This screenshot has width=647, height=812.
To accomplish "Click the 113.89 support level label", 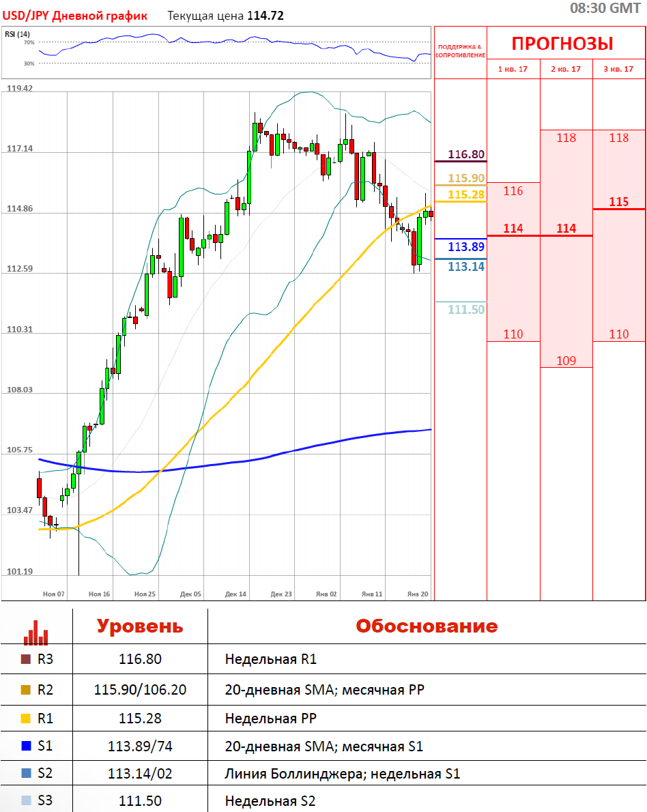I will pyautogui.click(x=466, y=247).
